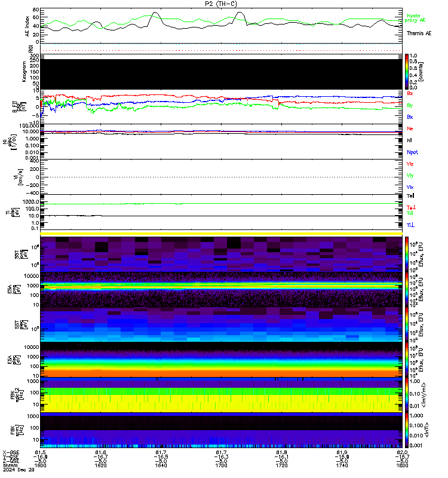
Task: Click the 1640 time tick label
Action: click(x=161, y=465)
